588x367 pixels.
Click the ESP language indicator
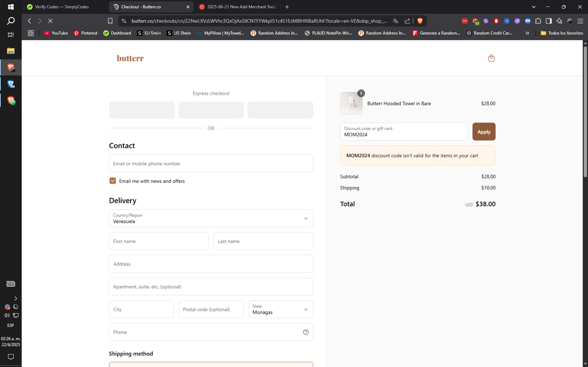[x=11, y=325]
